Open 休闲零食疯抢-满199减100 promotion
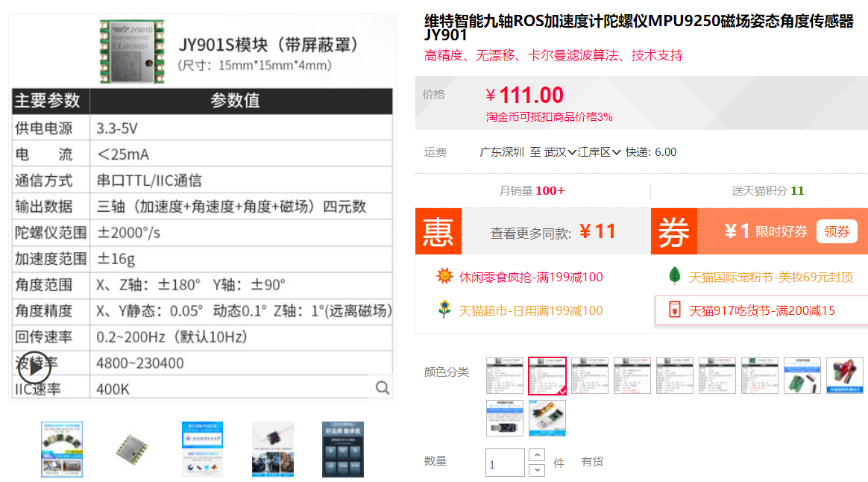Viewport: 868px width, 482px height. coord(531,277)
